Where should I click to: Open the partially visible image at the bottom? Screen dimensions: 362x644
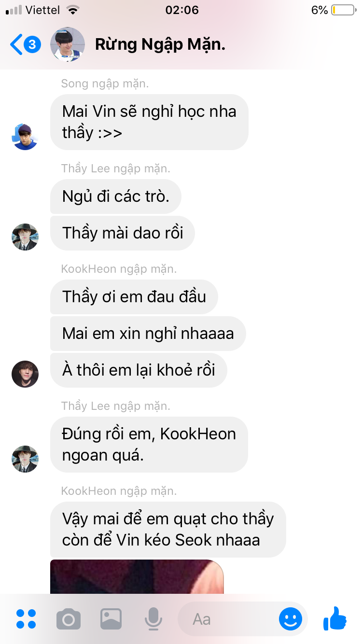click(x=137, y=577)
